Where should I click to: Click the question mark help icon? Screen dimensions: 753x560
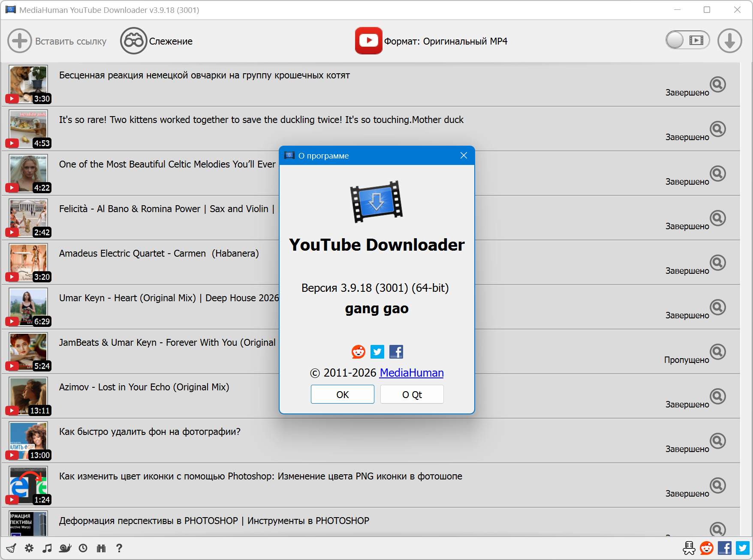119,548
